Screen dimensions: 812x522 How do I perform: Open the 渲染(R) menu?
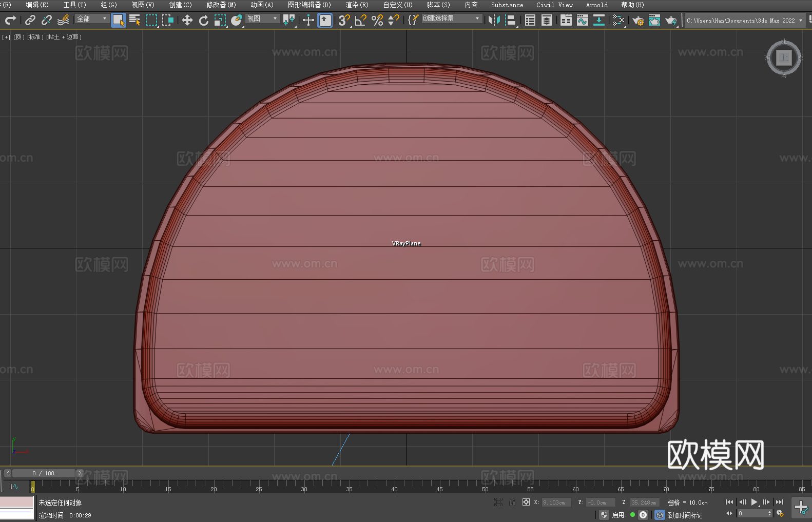click(x=357, y=5)
